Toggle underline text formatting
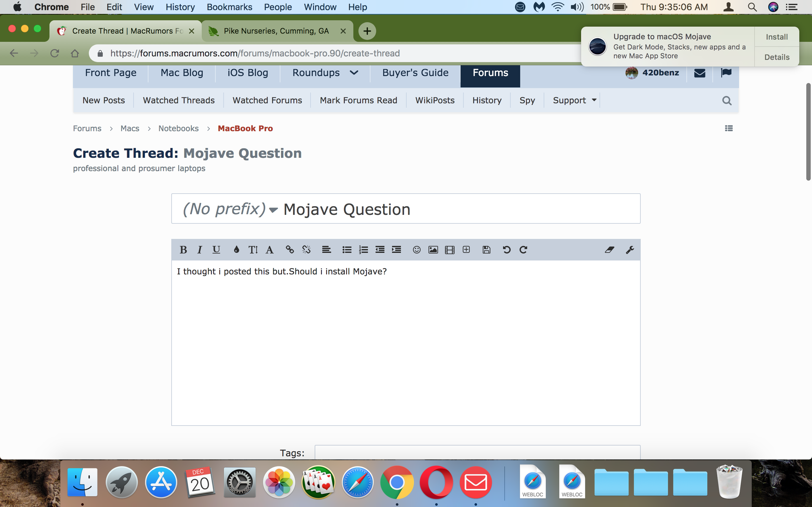The height and width of the screenshot is (507, 812). (216, 250)
